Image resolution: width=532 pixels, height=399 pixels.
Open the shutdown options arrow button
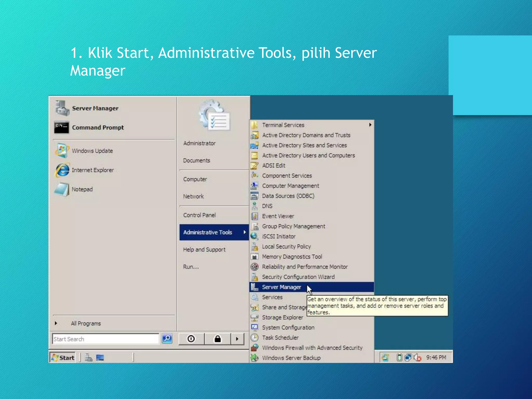(237, 339)
